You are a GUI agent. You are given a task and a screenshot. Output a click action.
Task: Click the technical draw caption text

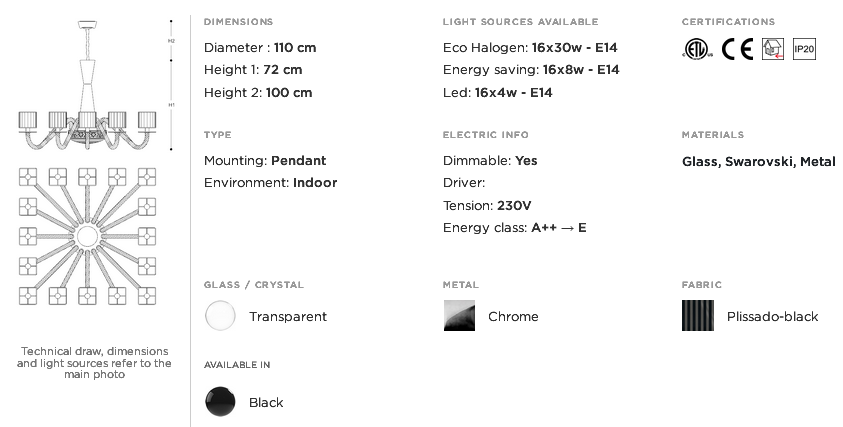click(94, 362)
